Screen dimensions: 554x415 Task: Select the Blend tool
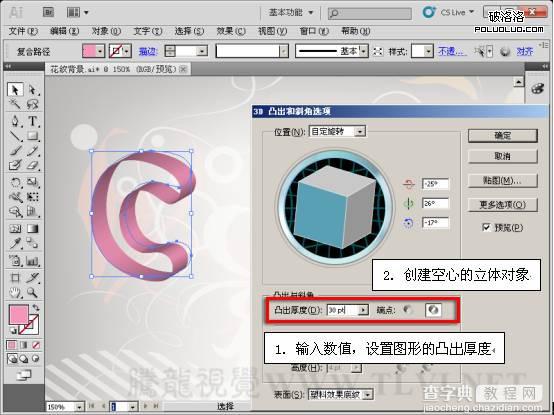pos(33,243)
